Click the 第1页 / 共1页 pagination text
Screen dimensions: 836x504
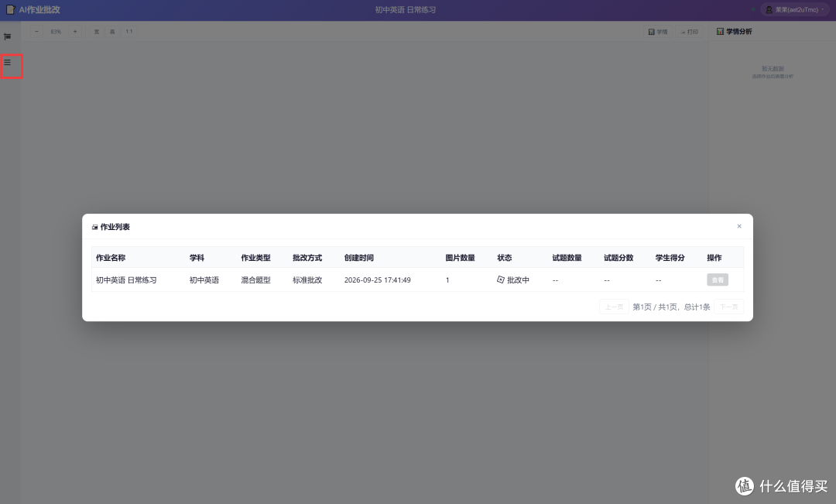click(x=671, y=307)
